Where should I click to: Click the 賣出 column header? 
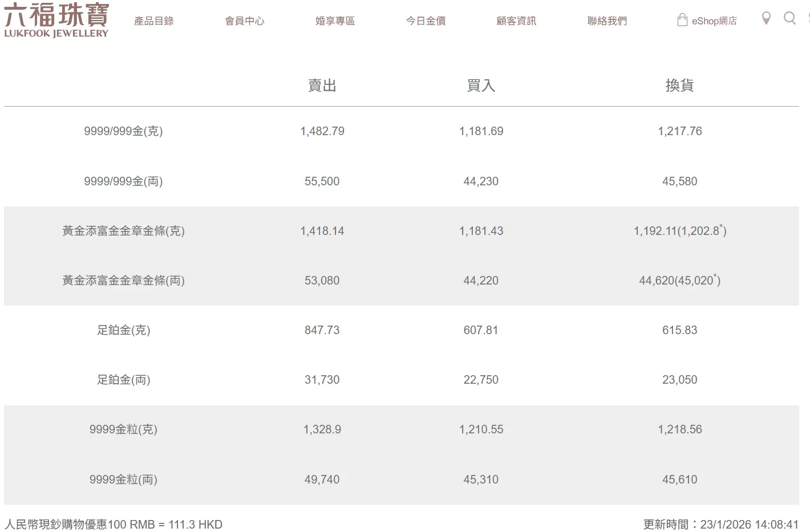[x=322, y=85]
